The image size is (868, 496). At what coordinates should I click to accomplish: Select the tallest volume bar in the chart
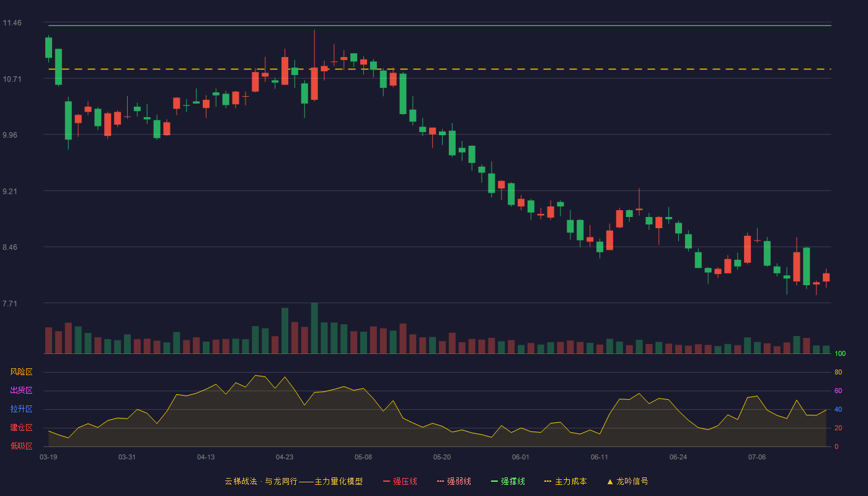click(314, 328)
